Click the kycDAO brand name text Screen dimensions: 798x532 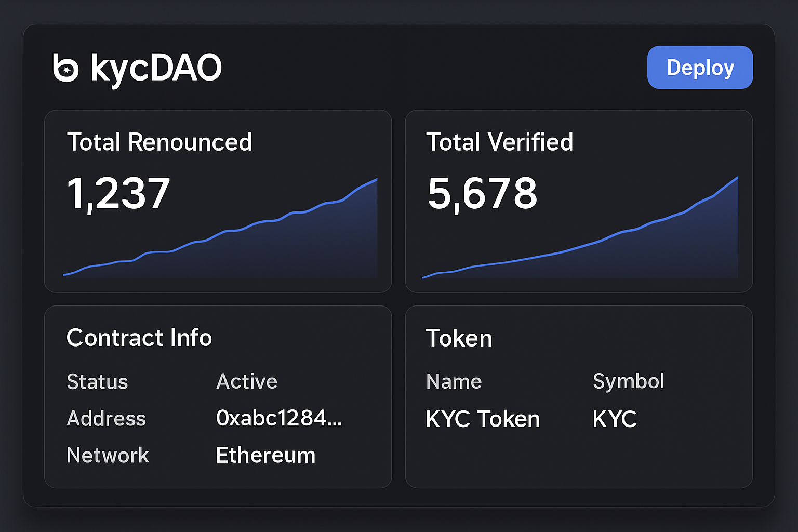tap(156, 68)
